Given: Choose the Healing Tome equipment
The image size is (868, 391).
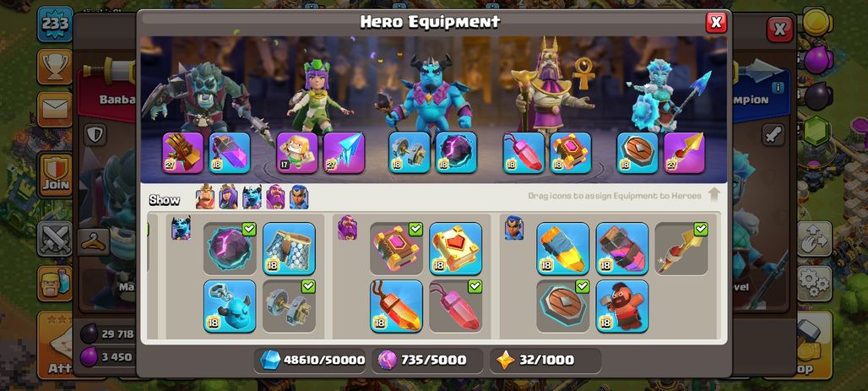Looking at the screenshot, I should (x=456, y=248).
